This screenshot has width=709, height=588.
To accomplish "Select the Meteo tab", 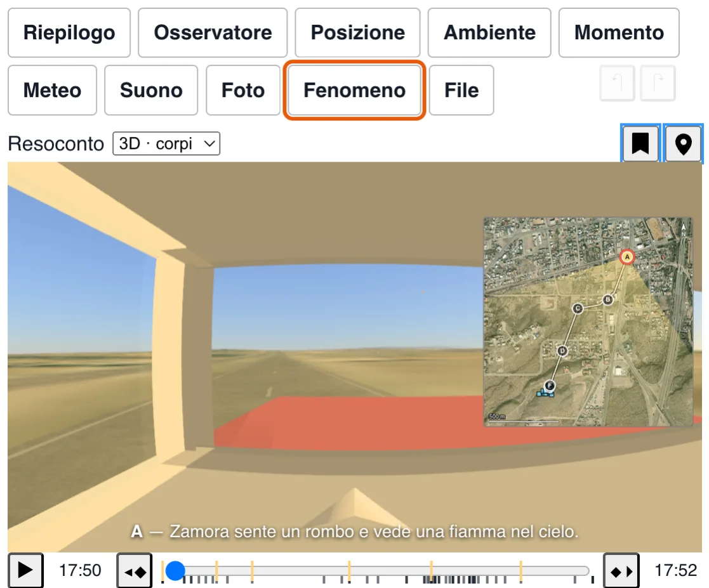I will pos(53,90).
